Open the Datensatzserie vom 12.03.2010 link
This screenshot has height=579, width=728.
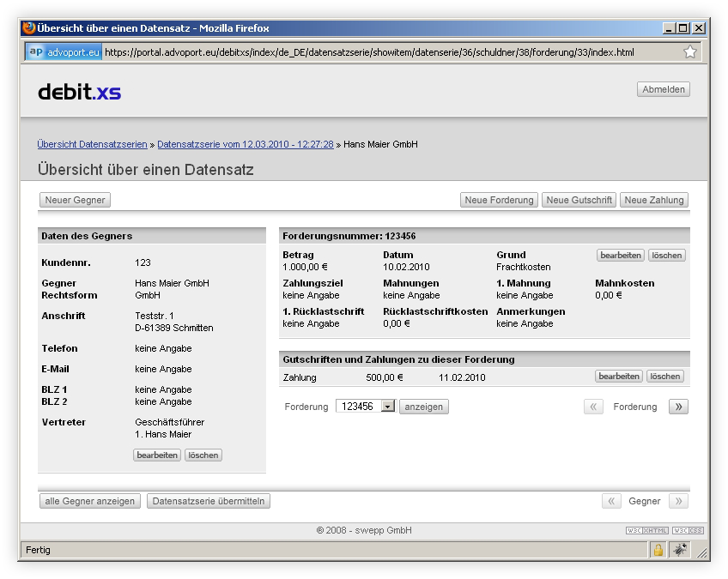coord(246,144)
